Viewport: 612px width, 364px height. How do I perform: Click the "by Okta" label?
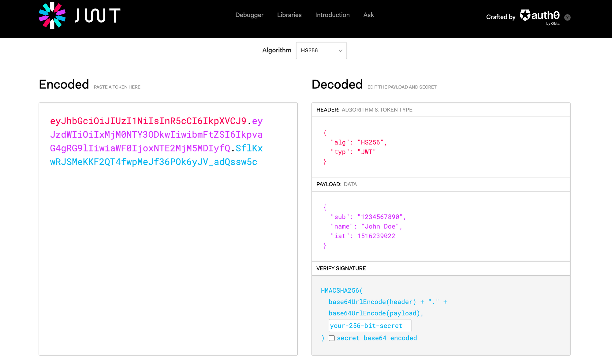coord(553,24)
